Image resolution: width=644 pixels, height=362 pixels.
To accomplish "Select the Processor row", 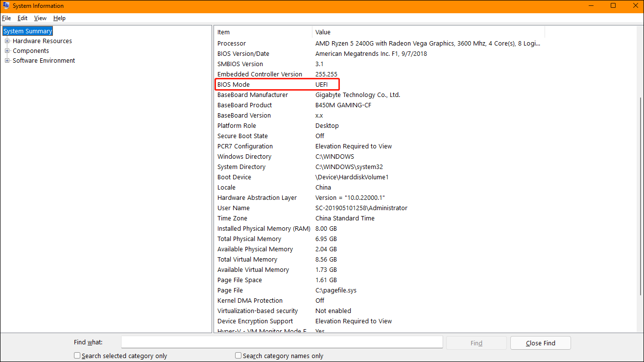I will click(380, 44).
